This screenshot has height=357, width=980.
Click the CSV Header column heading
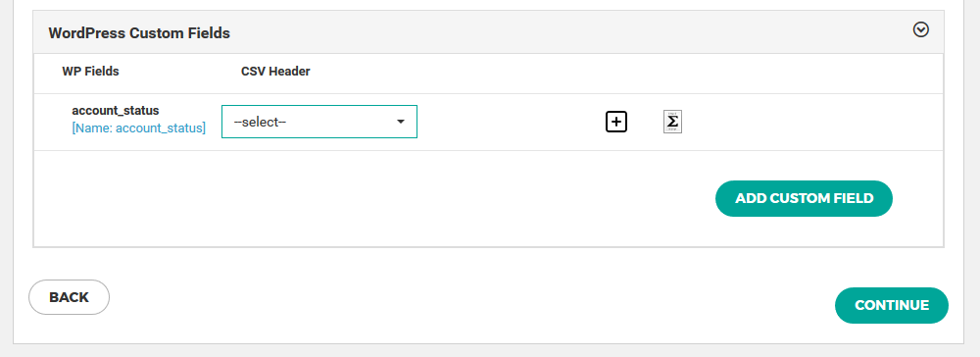(x=275, y=72)
